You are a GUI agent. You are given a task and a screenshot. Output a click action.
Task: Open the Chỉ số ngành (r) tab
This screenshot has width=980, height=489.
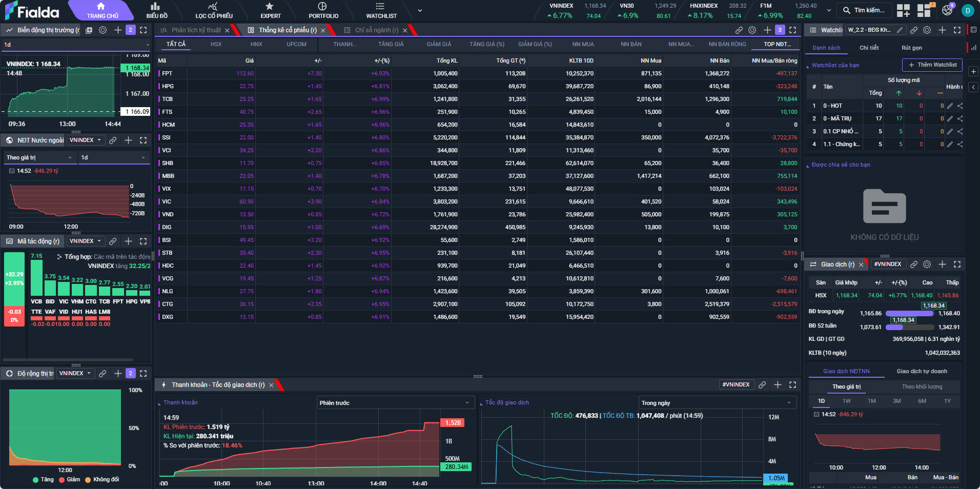point(376,30)
